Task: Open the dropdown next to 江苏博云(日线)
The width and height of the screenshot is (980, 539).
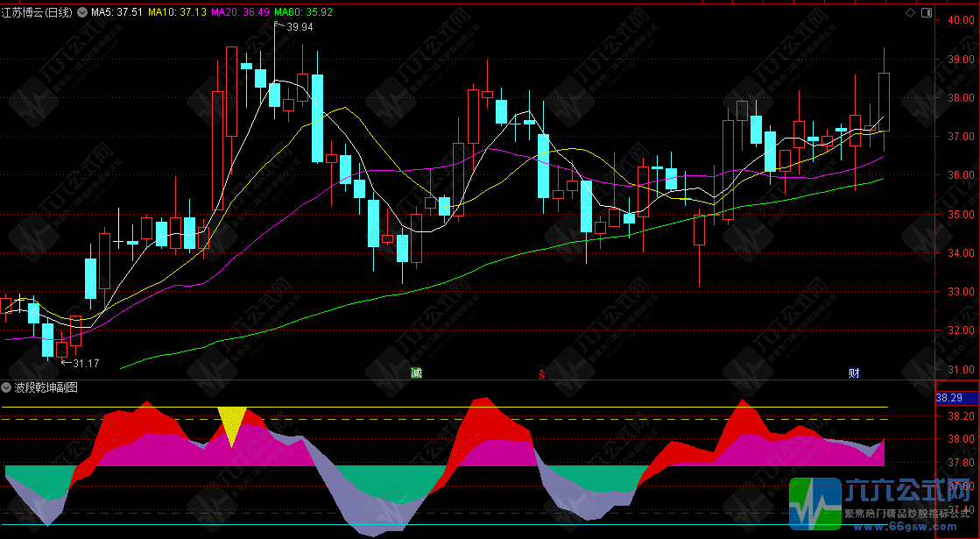Action: [81, 12]
